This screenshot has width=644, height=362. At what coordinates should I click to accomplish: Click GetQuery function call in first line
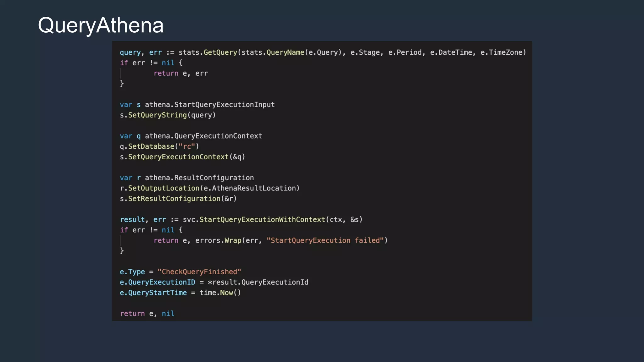[x=220, y=52]
